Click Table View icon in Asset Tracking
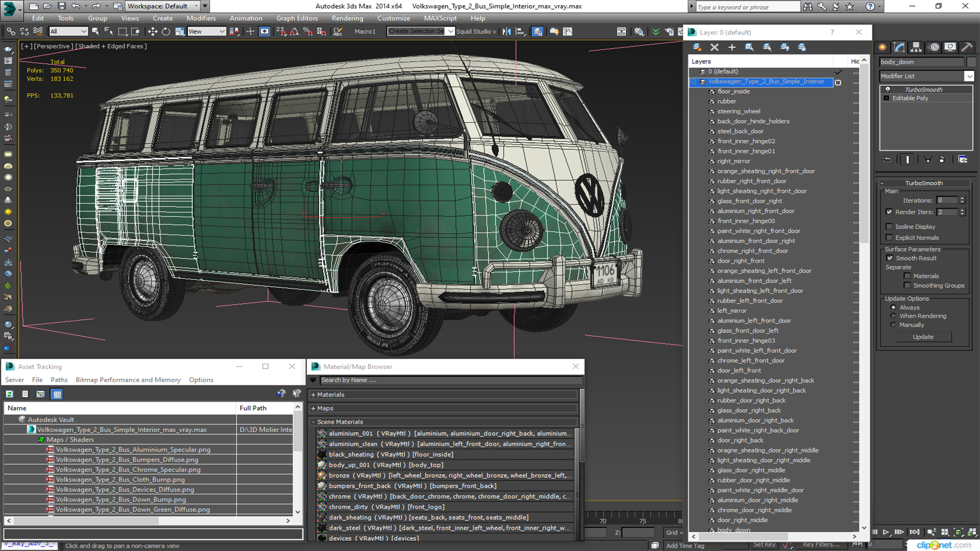 [x=57, y=394]
